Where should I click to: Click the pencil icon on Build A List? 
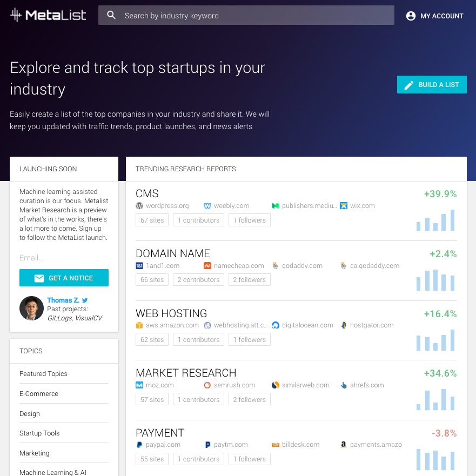[409, 85]
